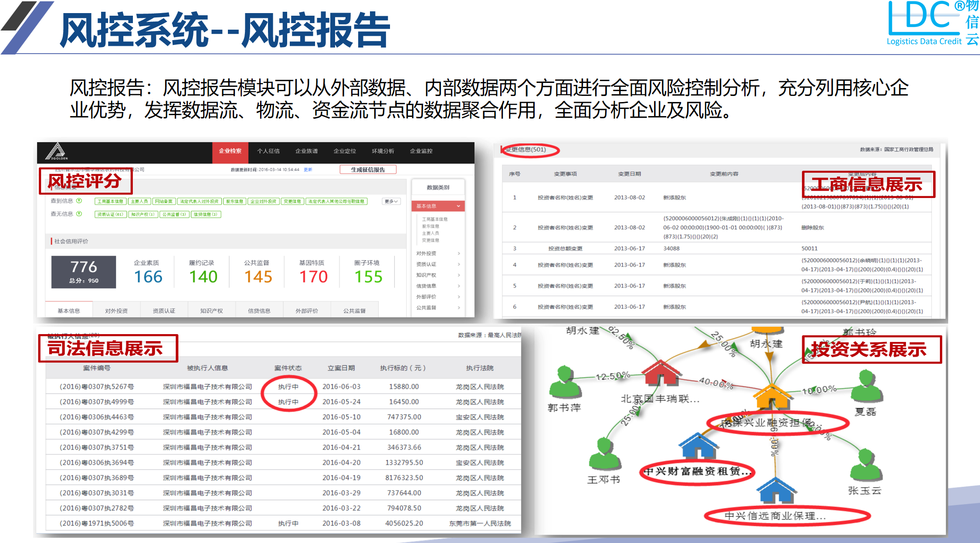Click the info icon beside 查到信息
This screenshot has height=543, width=980.
tap(79, 201)
